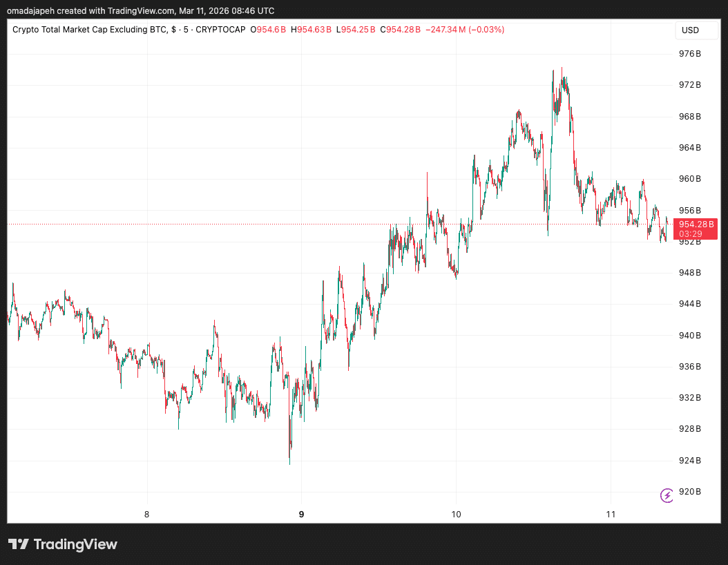Click the 960 B price axis label
Screen dimensions: 728x565
[x=690, y=179]
